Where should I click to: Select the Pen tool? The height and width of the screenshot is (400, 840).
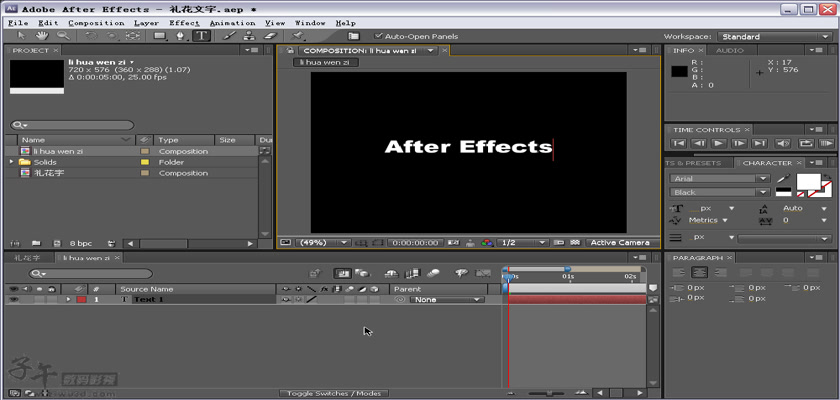[x=181, y=36]
